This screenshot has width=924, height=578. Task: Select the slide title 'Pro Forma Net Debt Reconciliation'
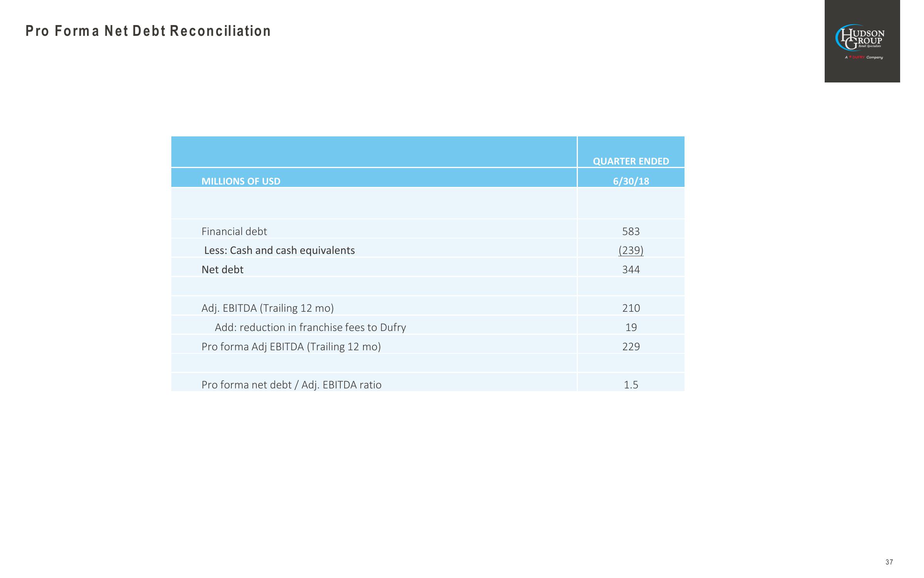148,31
